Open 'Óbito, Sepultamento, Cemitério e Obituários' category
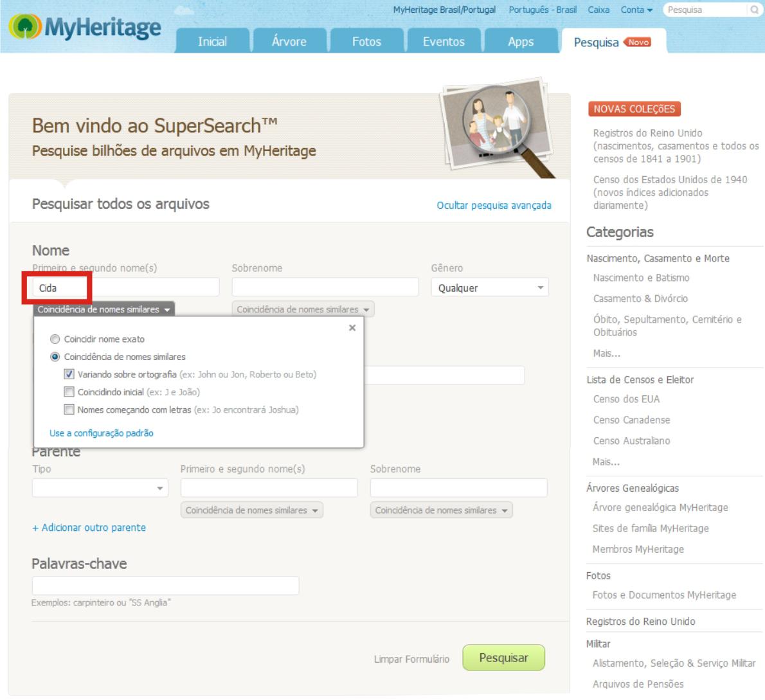 pos(667,326)
